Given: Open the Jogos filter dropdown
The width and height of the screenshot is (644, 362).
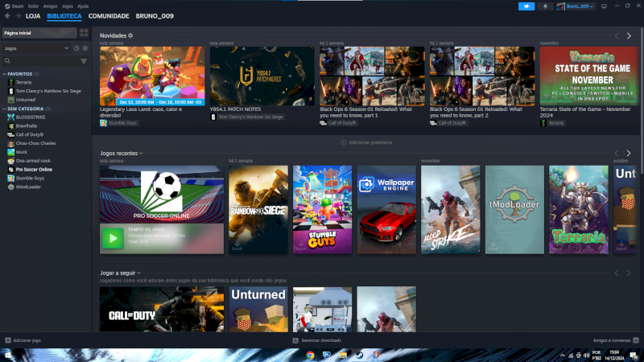Looking at the screenshot, I should 36,48.
